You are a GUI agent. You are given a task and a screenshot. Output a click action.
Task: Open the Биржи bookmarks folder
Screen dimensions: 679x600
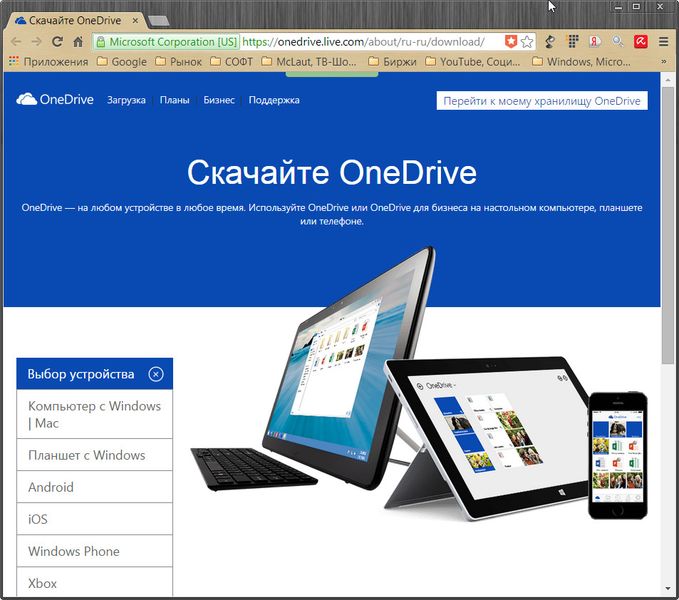392,61
